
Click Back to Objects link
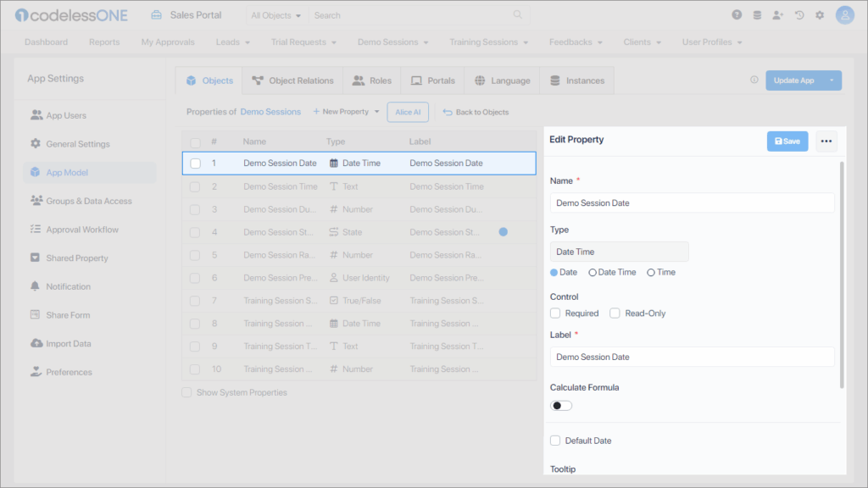coord(476,112)
